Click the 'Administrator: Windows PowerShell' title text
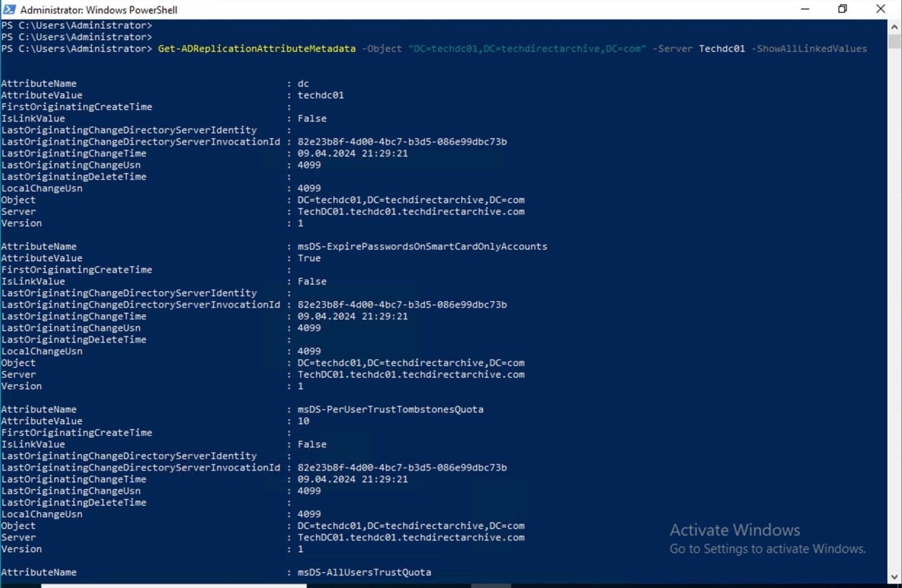This screenshot has height=588, width=902. click(x=98, y=10)
